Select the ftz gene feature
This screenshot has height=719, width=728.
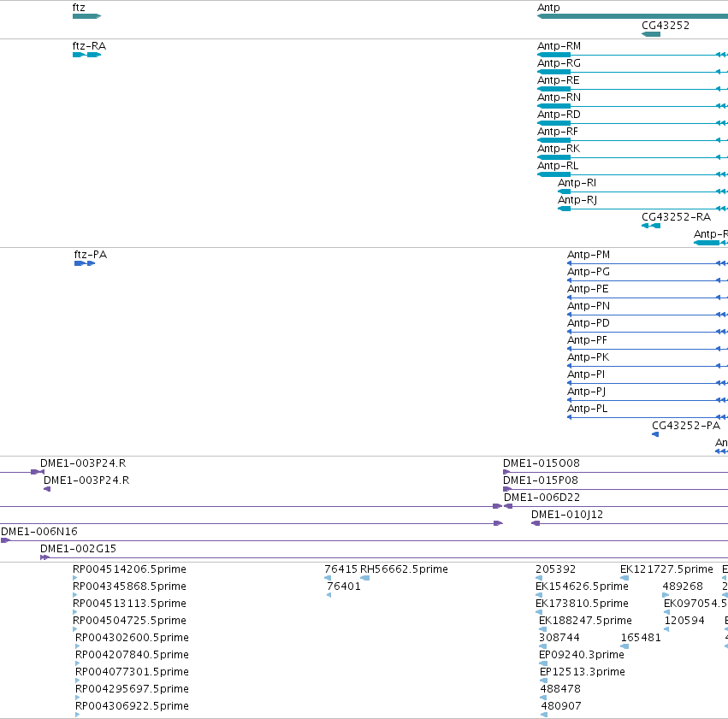click(x=86, y=16)
